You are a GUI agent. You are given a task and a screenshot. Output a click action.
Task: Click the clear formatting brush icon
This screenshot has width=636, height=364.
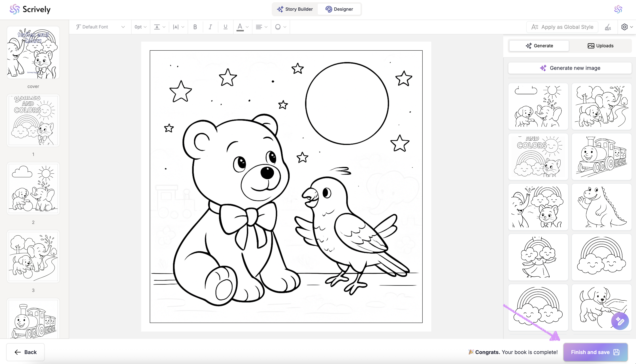(x=608, y=27)
